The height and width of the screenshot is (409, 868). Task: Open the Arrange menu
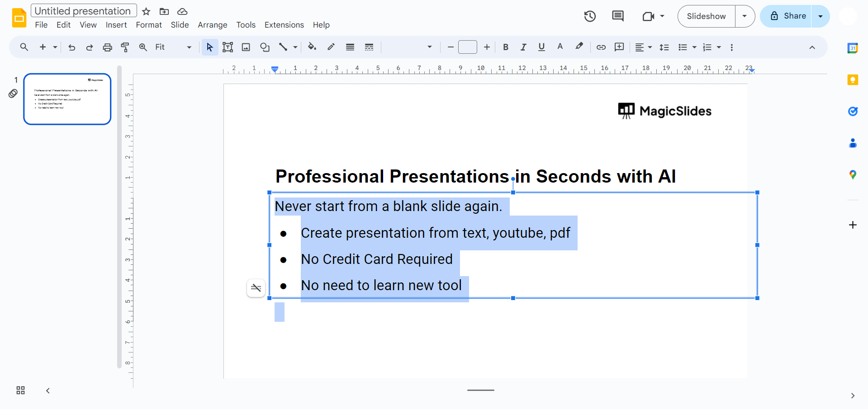(212, 25)
